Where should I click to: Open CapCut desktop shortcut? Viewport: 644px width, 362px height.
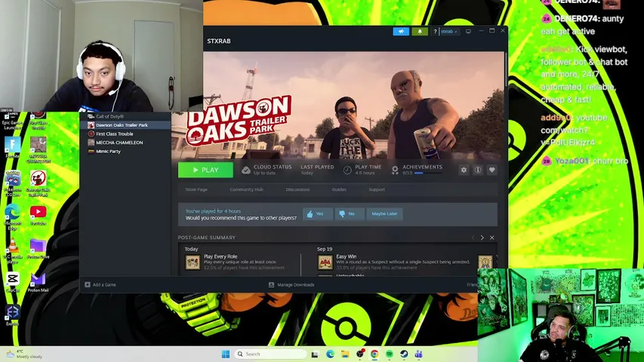click(x=13, y=282)
